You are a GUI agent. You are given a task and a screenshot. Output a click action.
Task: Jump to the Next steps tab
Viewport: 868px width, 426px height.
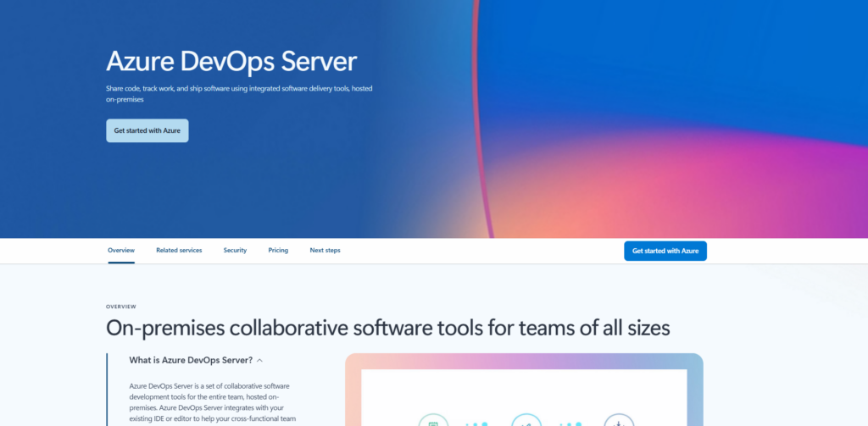click(325, 251)
